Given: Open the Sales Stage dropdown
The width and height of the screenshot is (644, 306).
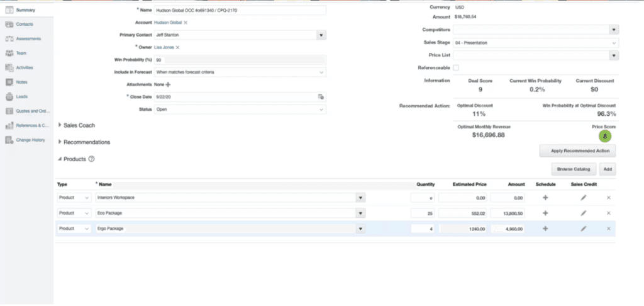Looking at the screenshot, I should pyautogui.click(x=614, y=43).
